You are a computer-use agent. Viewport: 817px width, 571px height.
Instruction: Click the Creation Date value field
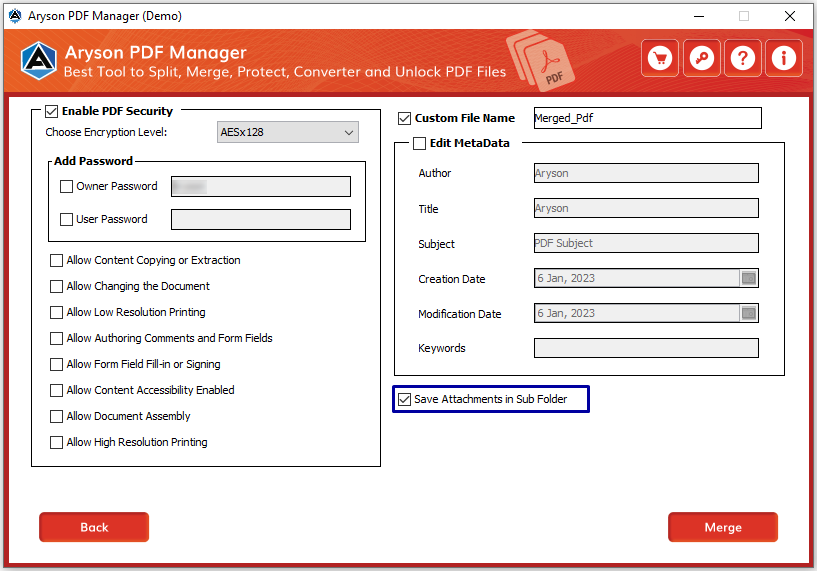(x=637, y=278)
